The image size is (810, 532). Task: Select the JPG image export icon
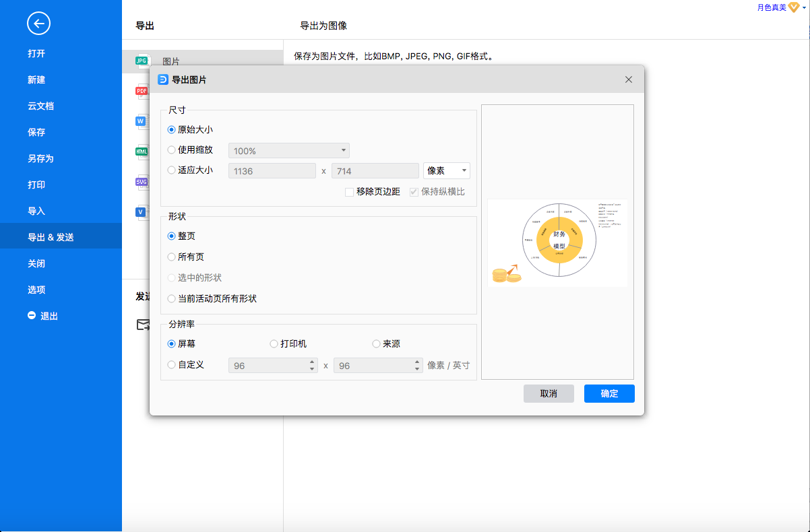tap(142, 61)
